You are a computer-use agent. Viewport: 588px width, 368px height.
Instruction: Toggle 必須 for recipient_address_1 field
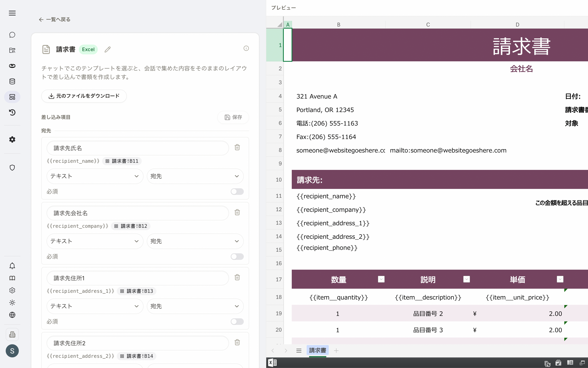point(237,322)
